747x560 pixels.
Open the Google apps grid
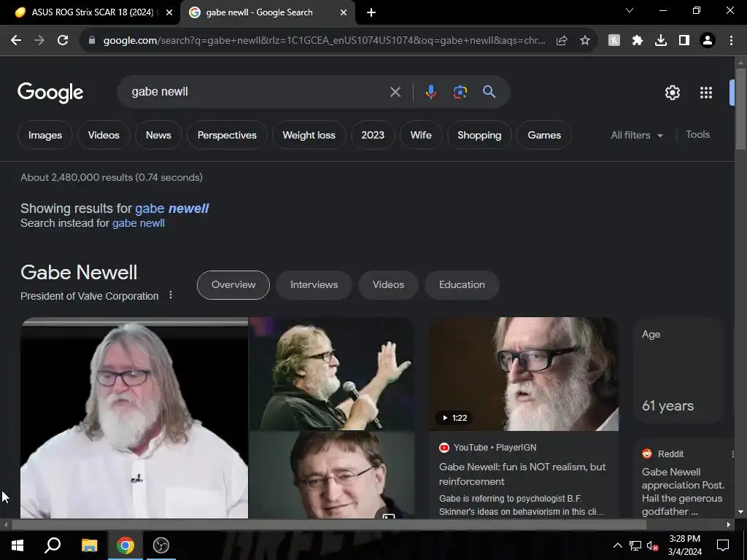coord(706,93)
